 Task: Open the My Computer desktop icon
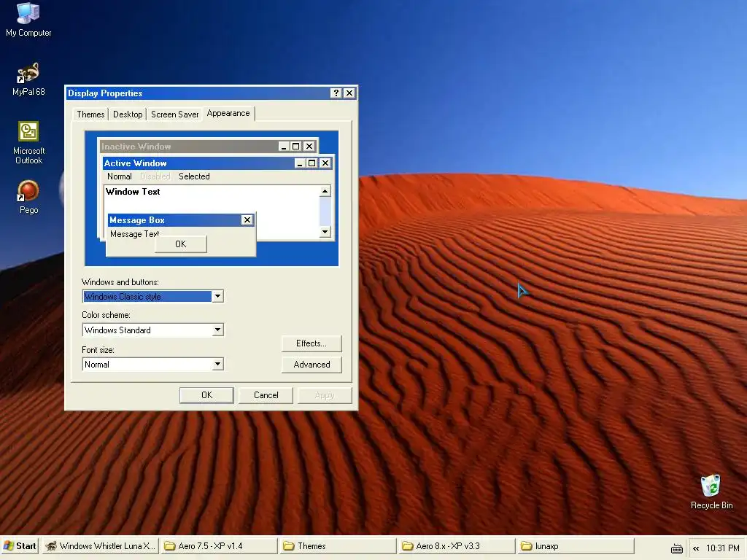pyautogui.click(x=28, y=20)
